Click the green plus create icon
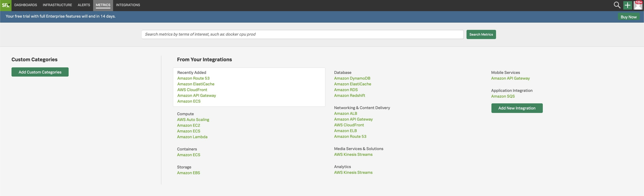 (628, 5)
